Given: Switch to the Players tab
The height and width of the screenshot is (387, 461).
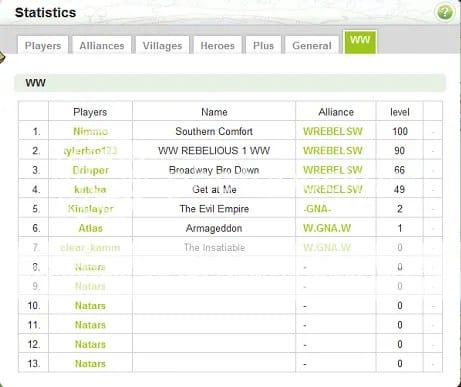Looking at the screenshot, I should pos(43,45).
